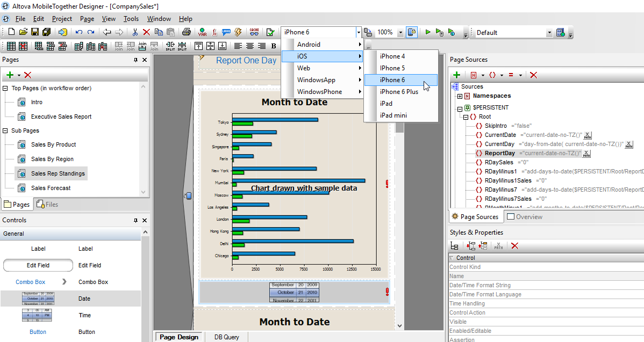Click the Cut scissors icon
The image size is (644, 342).
(135, 32)
